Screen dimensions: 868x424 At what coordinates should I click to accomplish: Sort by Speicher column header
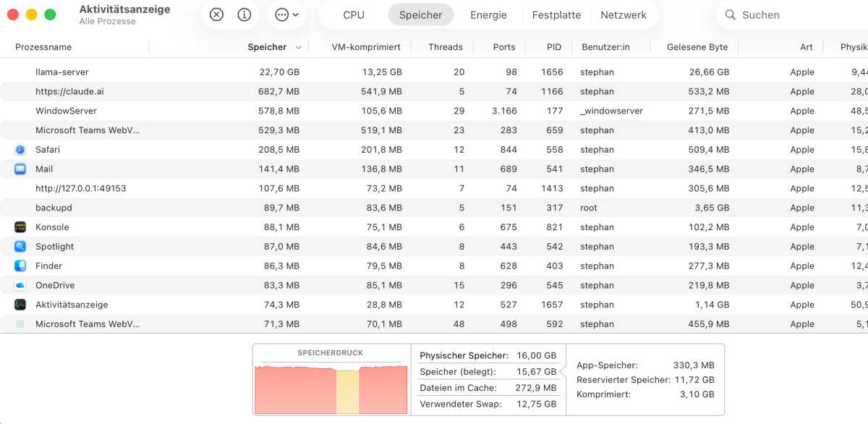[x=267, y=47]
